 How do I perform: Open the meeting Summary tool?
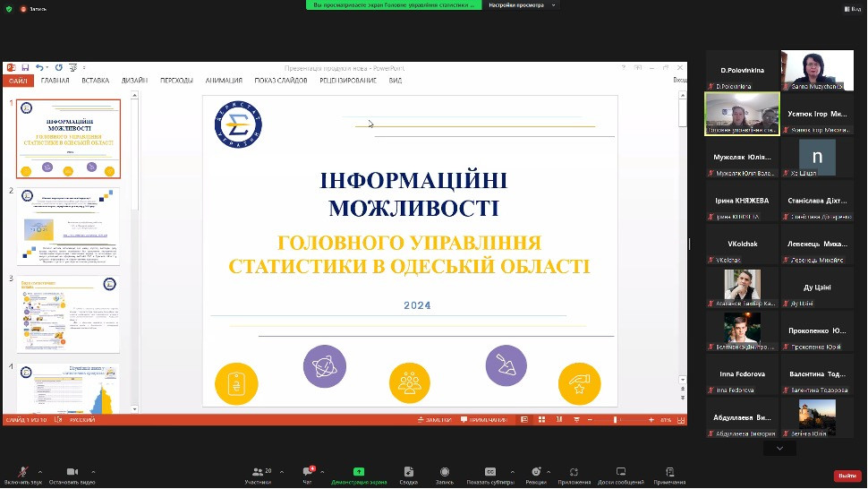click(409, 475)
